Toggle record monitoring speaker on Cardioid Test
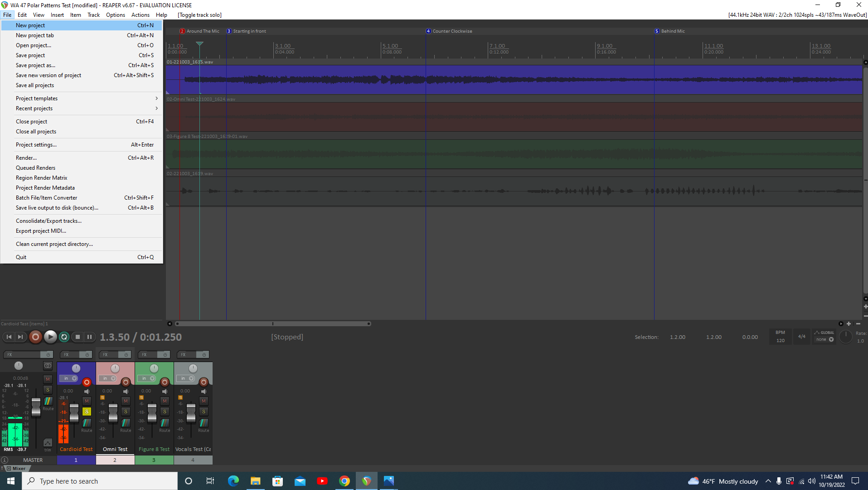 tap(87, 391)
